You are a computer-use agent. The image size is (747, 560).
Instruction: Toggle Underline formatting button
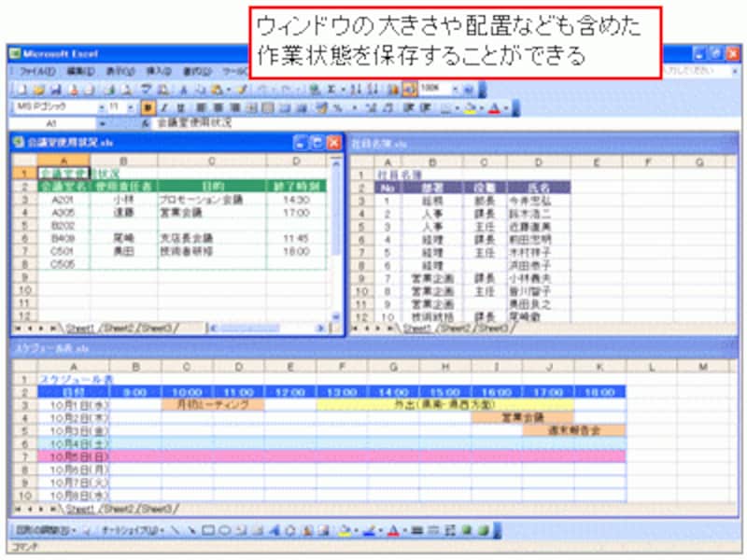click(180, 108)
